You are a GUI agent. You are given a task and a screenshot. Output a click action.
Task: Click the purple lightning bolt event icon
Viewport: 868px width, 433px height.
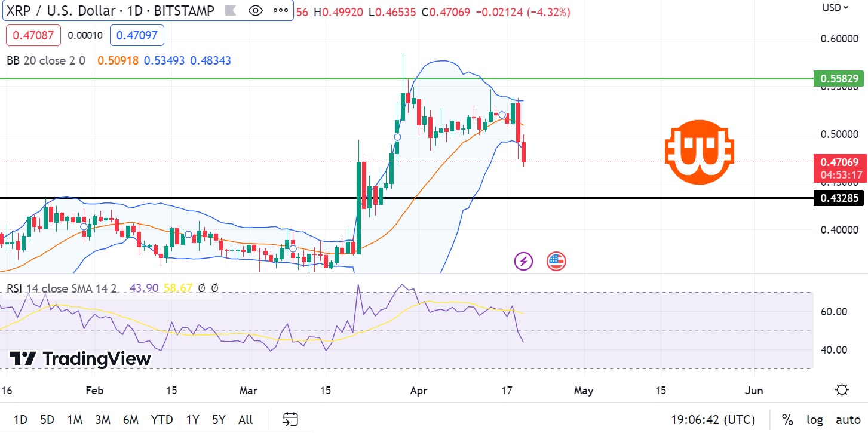(x=523, y=261)
